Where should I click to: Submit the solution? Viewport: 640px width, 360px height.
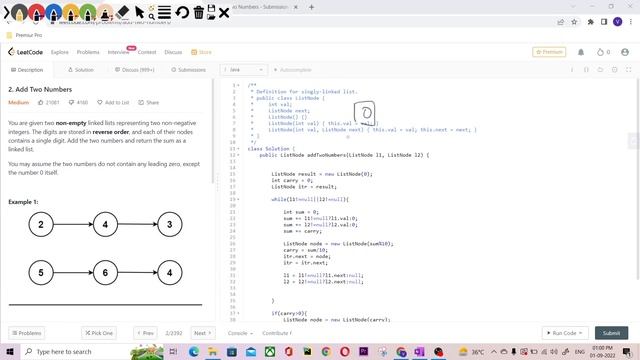click(611, 333)
